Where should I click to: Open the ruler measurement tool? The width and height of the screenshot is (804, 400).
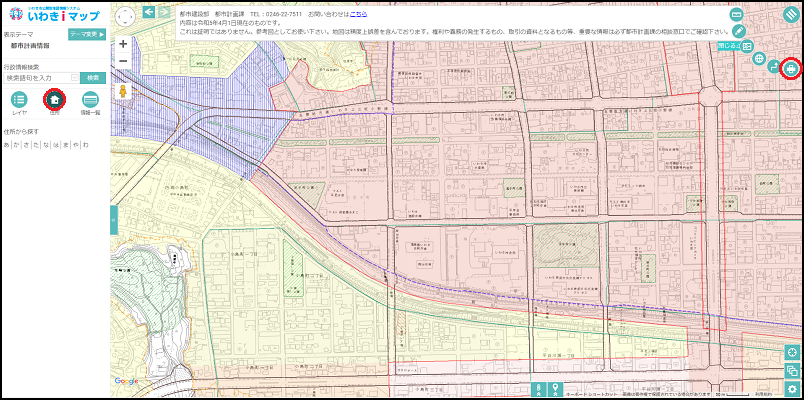(x=736, y=15)
